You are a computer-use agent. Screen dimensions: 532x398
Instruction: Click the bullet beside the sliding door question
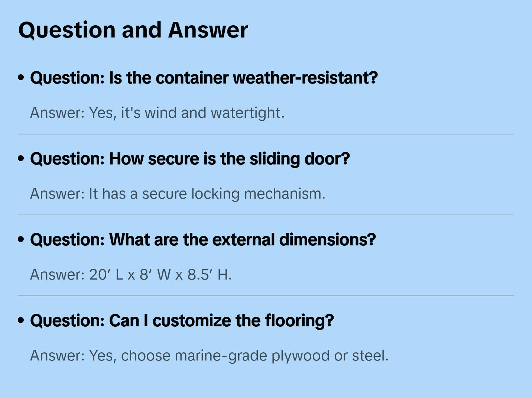(x=21, y=159)
